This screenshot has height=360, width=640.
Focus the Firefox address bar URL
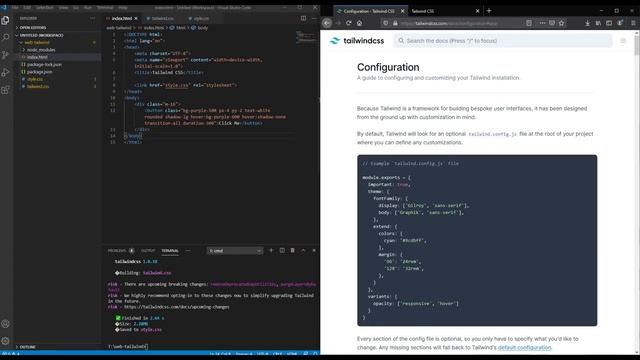point(449,23)
